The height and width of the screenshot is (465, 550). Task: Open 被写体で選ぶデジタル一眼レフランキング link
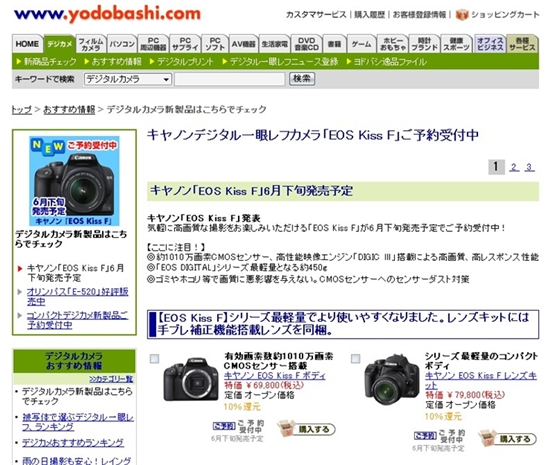[78, 422]
